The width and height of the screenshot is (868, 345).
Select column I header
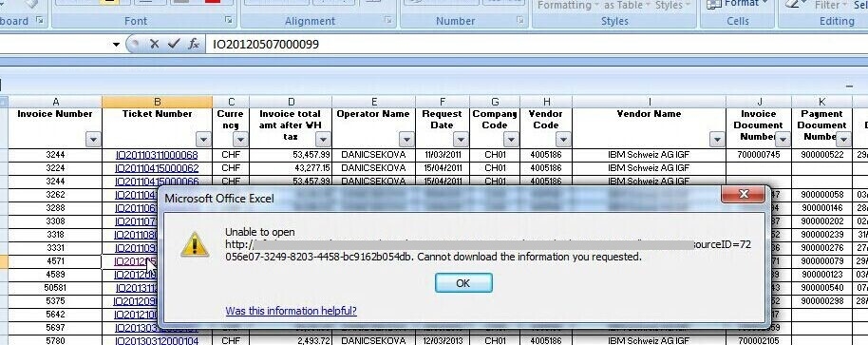tap(649, 102)
